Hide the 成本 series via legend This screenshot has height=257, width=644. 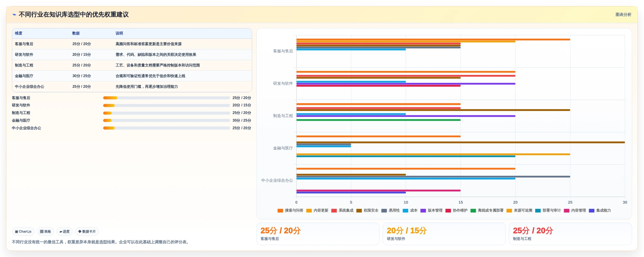[410, 211]
